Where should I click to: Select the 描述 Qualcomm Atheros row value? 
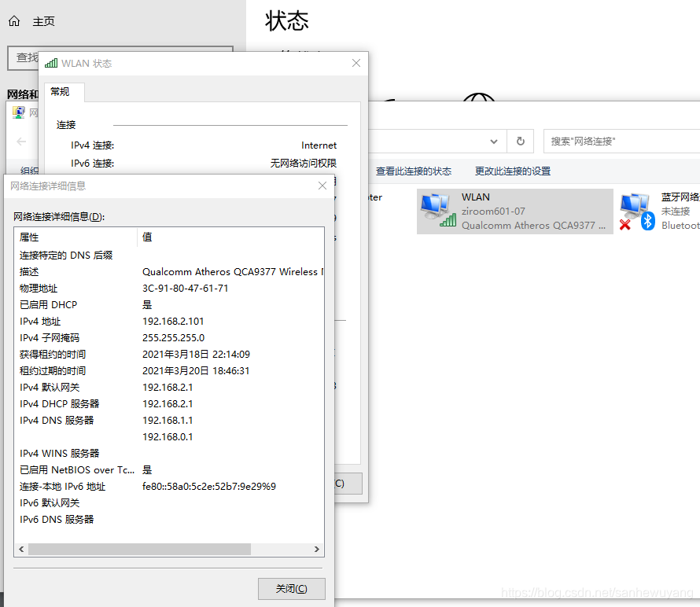(233, 272)
